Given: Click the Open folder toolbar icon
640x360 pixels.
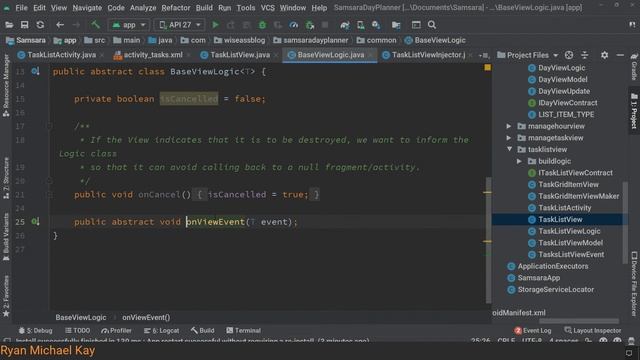Looking at the screenshot, I should 9,25.
